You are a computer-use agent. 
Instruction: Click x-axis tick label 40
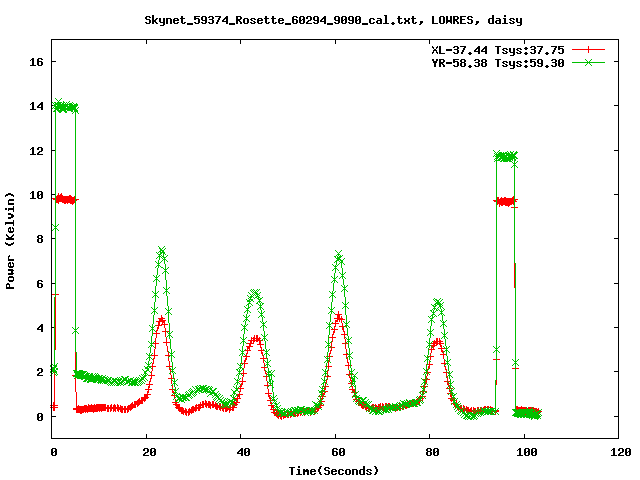point(243,452)
